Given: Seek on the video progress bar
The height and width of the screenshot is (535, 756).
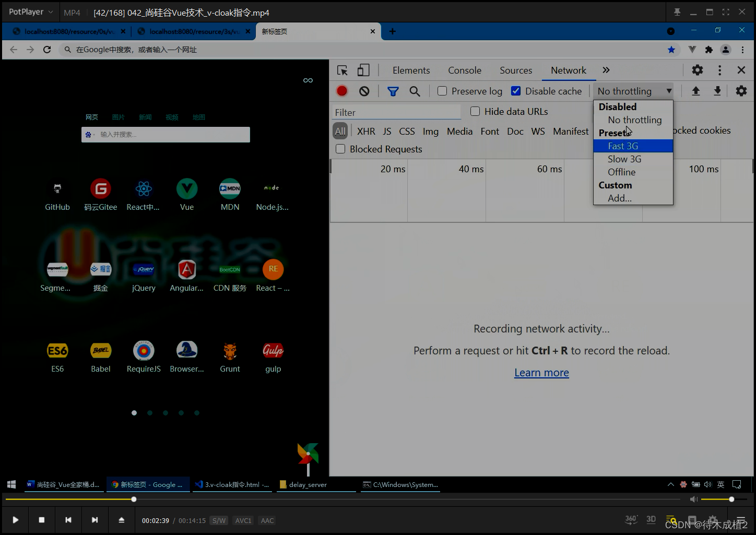Looking at the screenshot, I should tap(343, 500).
